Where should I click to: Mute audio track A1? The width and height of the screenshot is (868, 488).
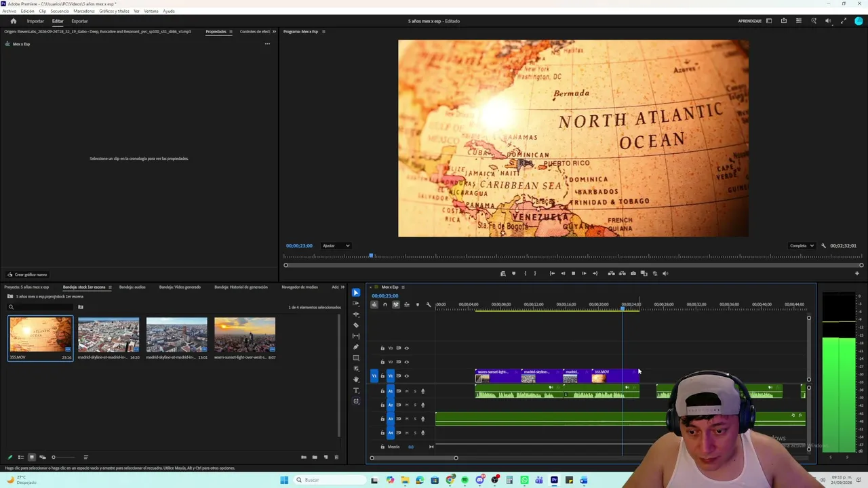[407, 391]
